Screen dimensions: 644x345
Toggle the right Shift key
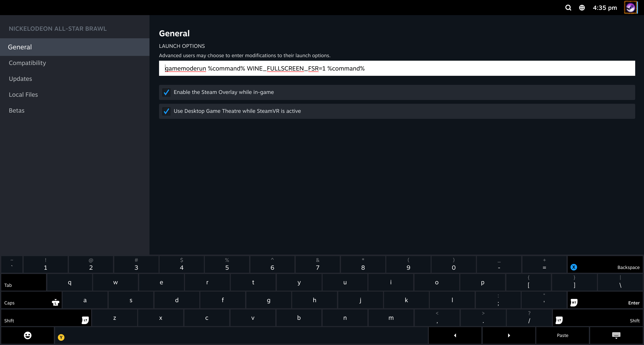[598, 318]
